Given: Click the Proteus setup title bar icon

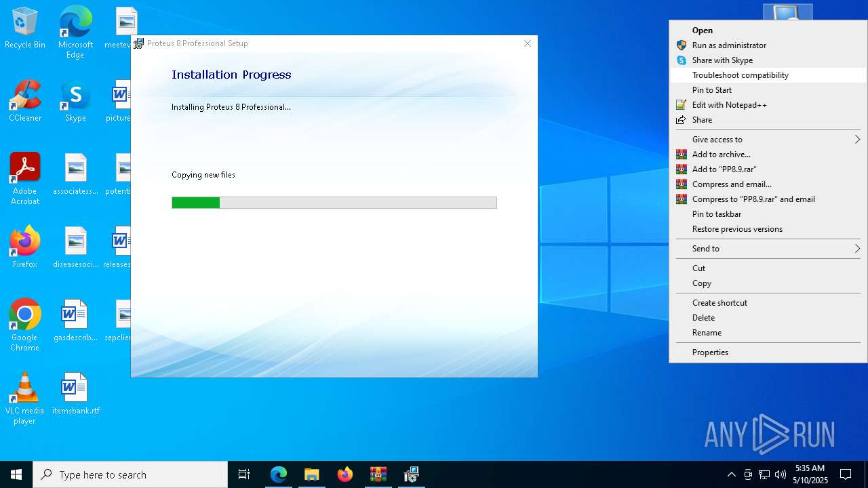Looking at the screenshot, I should [x=139, y=43].
